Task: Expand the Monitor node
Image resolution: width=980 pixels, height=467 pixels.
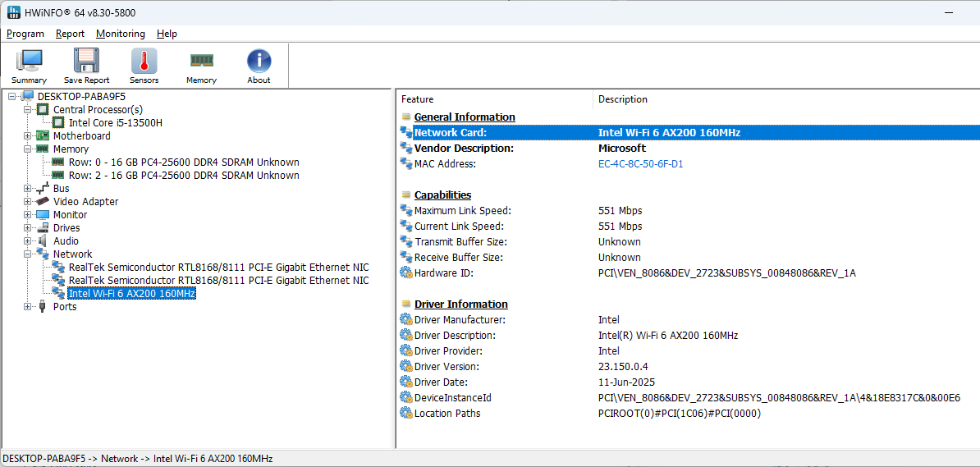Action: pyautogui.click(x=28, y=214)
